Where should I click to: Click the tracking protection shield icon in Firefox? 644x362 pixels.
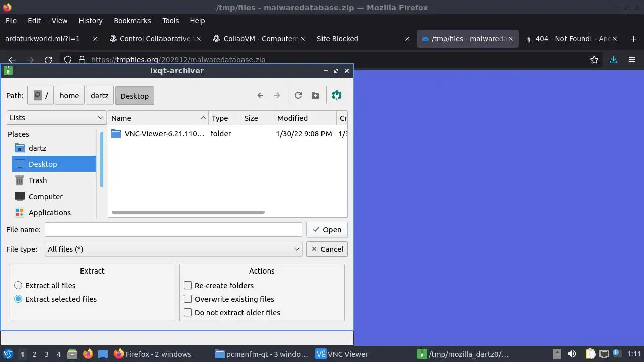click(68, 60)
